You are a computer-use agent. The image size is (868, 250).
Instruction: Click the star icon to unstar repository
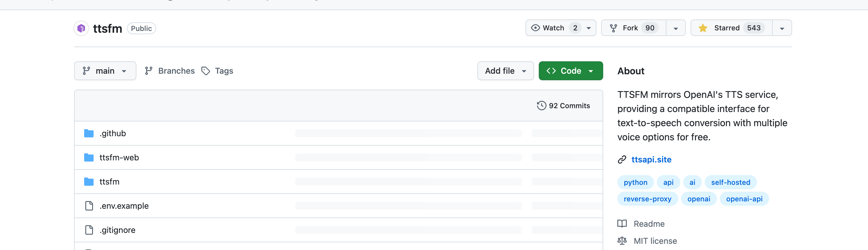pyautogui.click(x=703, y=28)
